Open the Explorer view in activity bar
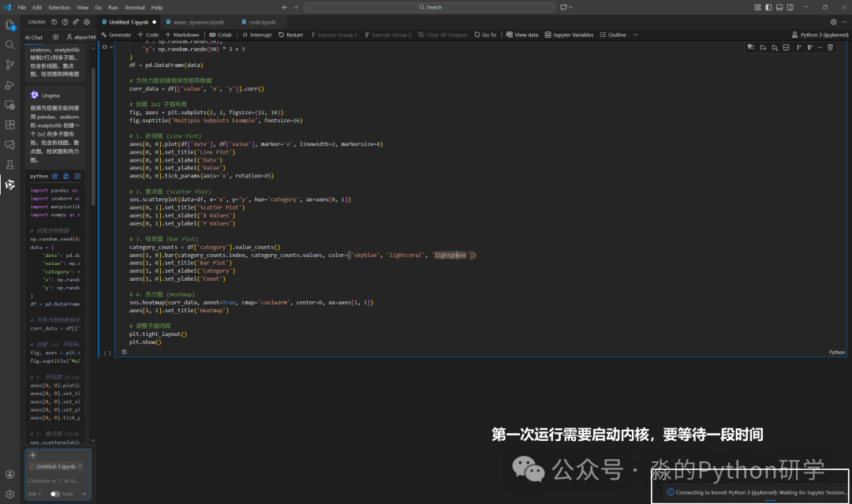Screen dimensions: 852x504 (9, 24)
